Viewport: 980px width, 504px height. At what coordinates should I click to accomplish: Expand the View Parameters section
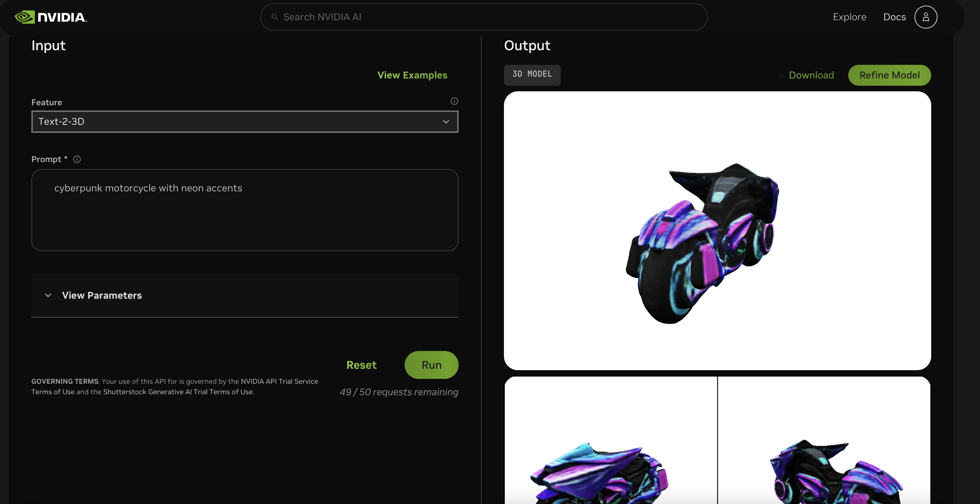(245, 295)
